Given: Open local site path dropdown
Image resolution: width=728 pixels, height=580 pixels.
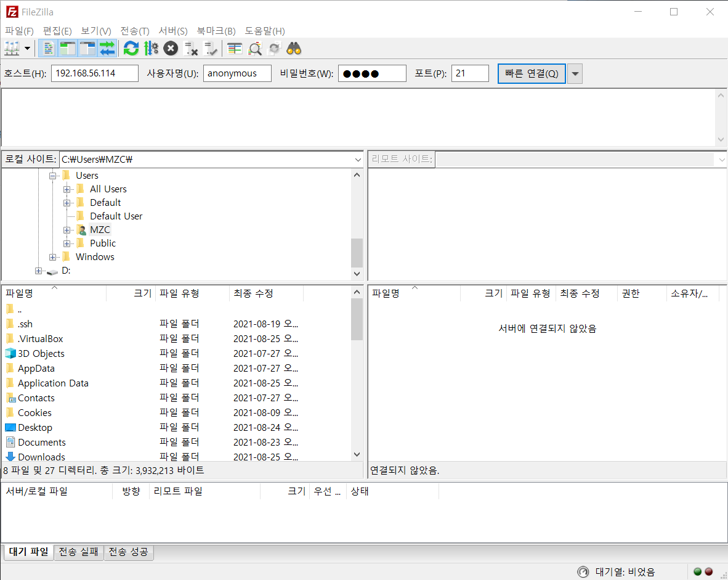Looking at the screenshot, I should [358, 160].
